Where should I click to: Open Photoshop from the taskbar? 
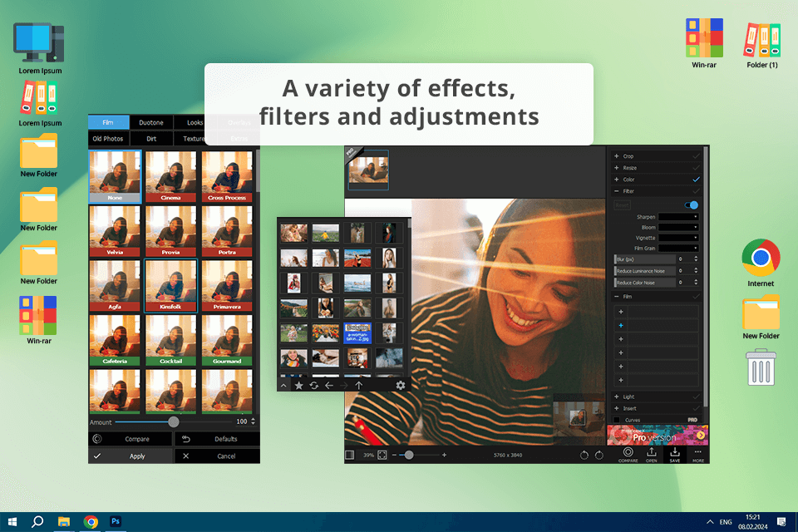[x=116, y=521]
